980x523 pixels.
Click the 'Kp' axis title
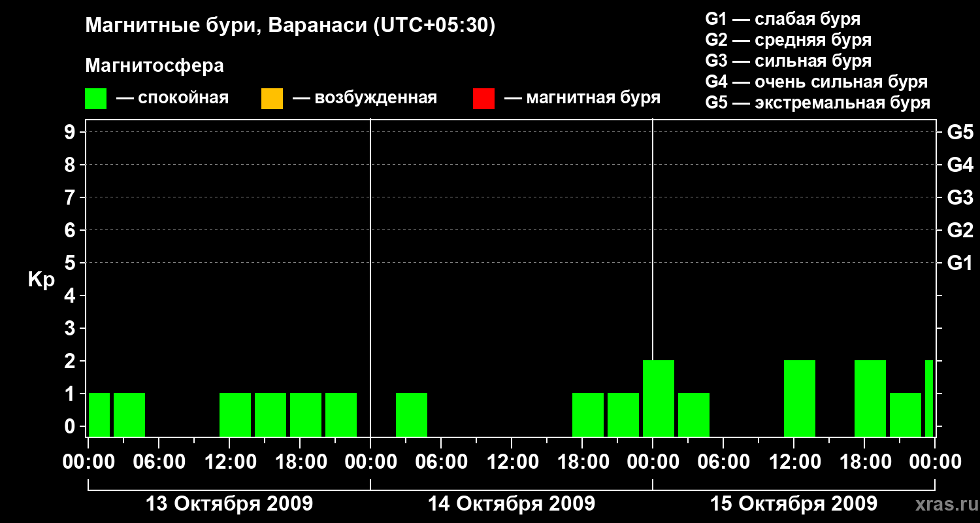coord(41,280)
